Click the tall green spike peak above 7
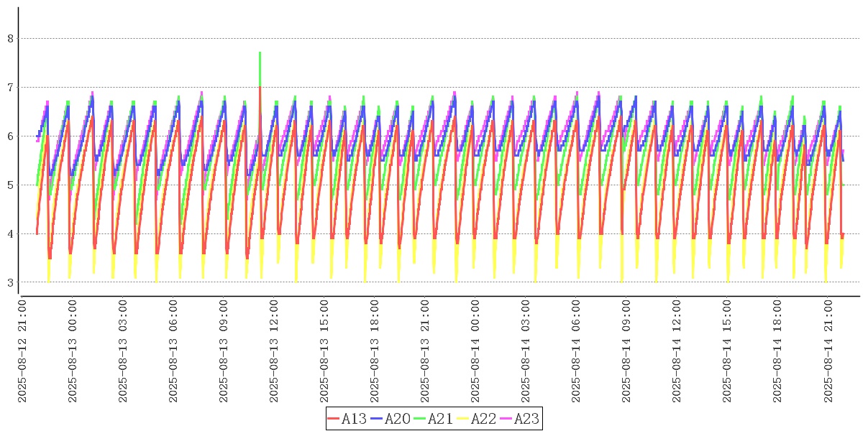The height and width of the screenshot is (431, 868). pyautogui.click(x=260, y=54)
